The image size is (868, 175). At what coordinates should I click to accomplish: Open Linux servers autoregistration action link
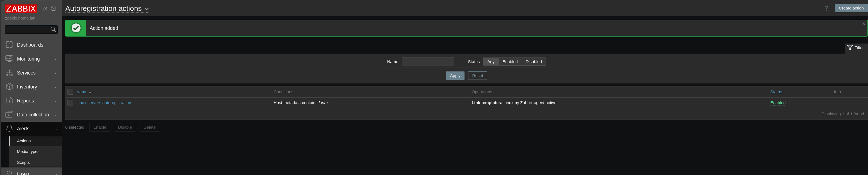click(x=104, y=102)
